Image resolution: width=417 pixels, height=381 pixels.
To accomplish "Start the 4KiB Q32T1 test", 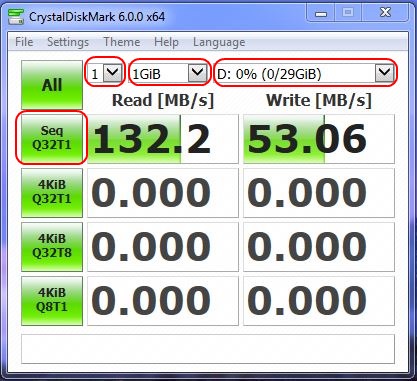I will pyautogui.click(x=52, y=193).
